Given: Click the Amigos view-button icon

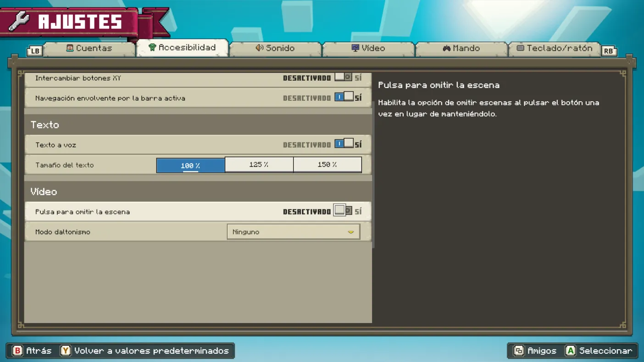Looking at the screenshot, I should point(519,351).
